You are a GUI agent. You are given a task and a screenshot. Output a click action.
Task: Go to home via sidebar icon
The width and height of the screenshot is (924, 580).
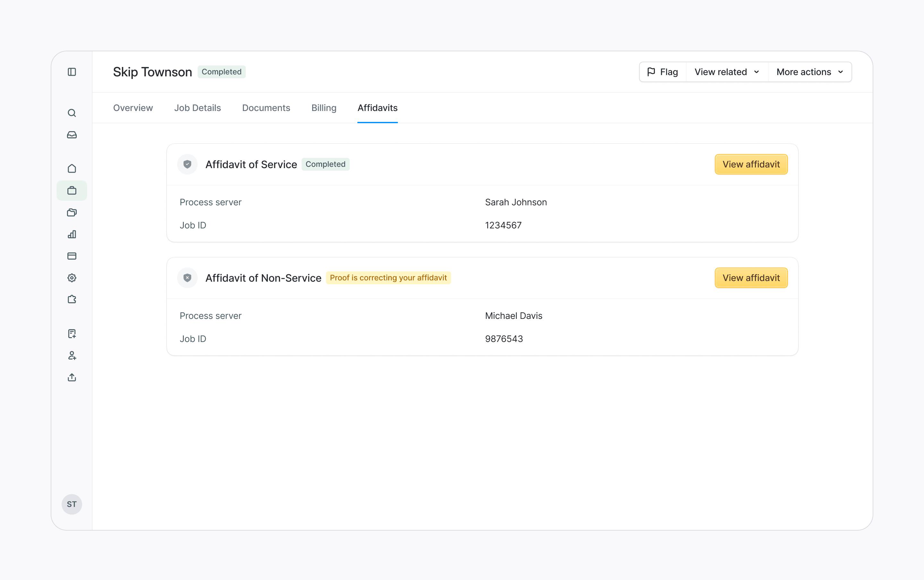pos(72,168)
